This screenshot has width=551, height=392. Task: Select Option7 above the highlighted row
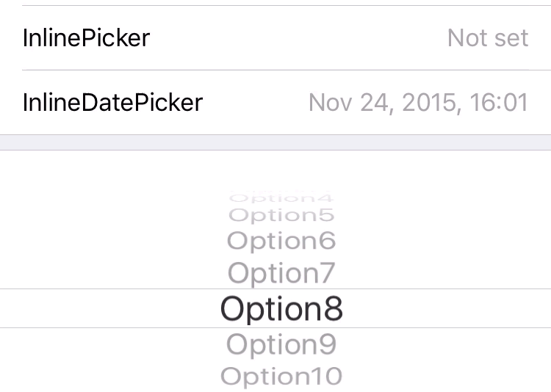tap(281, 273)
